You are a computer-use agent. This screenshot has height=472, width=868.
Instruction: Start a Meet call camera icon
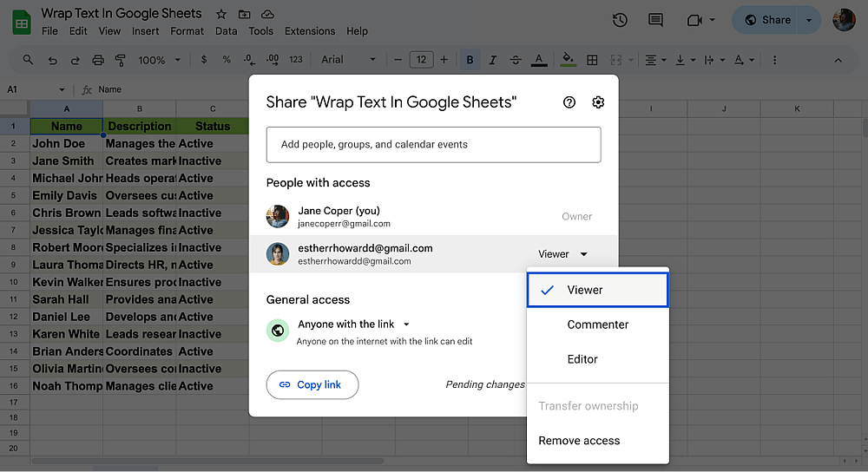tap(694, 21)
